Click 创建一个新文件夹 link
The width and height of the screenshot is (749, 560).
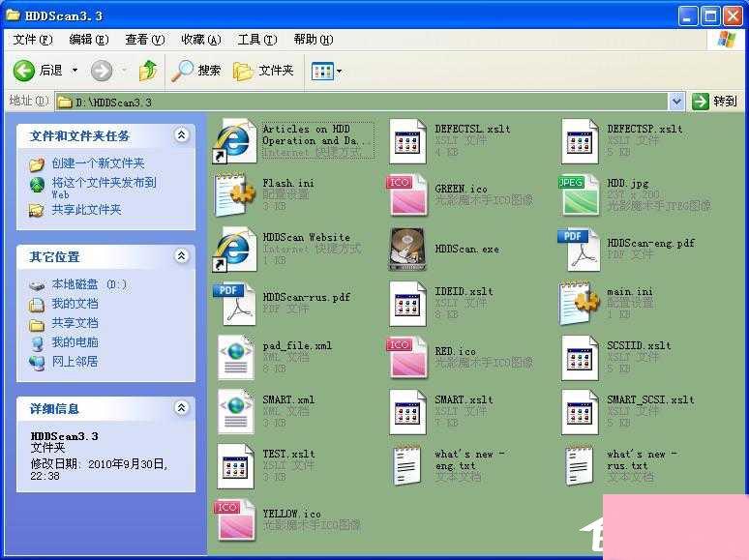pyautogui.click(x=98, y=163)
